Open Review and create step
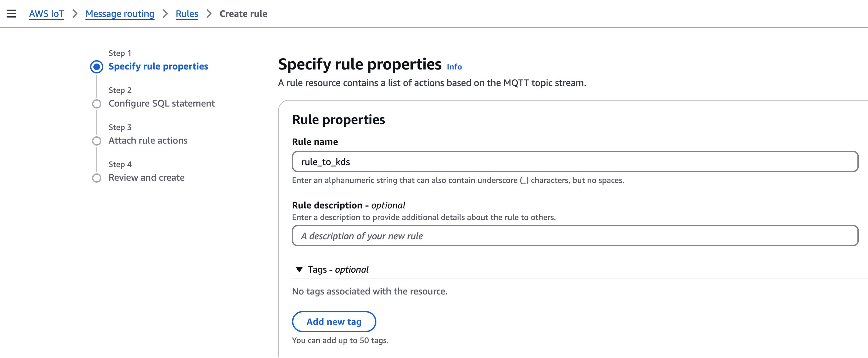This screenshot has height=358, width=868. tap(146, 177)
